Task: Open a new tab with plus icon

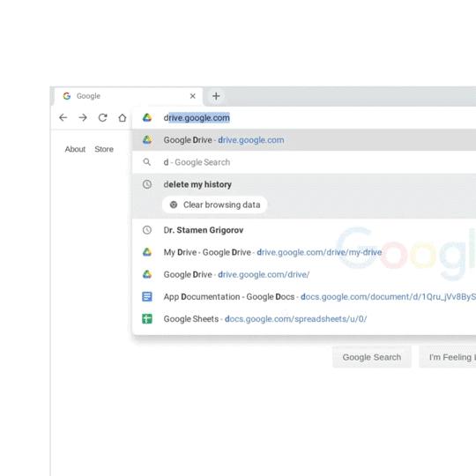Action: (216, 96)
